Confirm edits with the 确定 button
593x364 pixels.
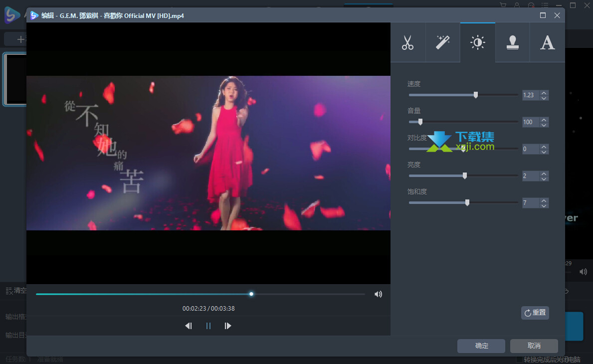481,346
